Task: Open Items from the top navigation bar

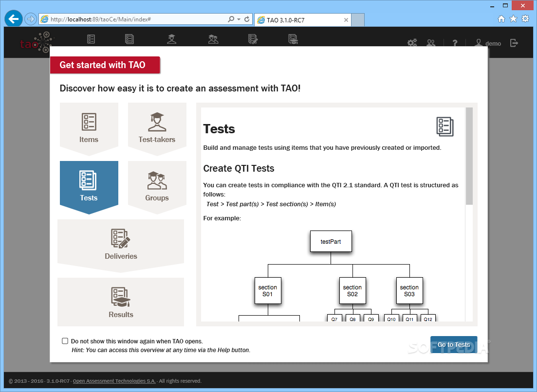Action: click(x=91, y=39)
